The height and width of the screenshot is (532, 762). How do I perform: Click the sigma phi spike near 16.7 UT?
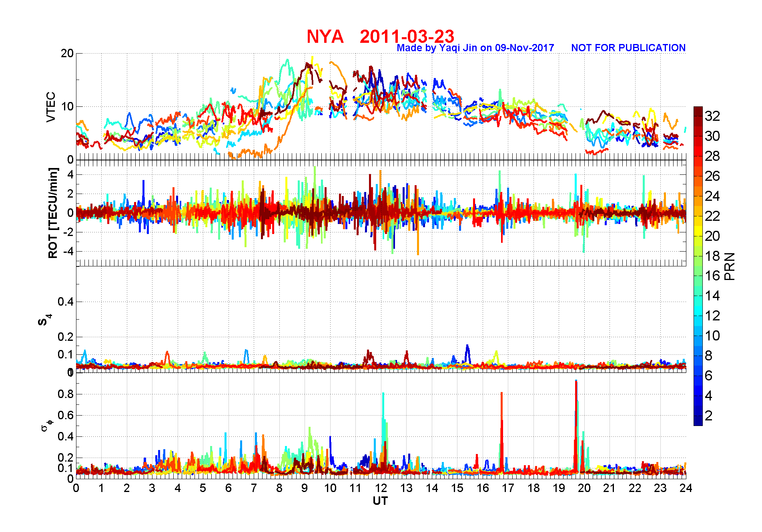501,432
